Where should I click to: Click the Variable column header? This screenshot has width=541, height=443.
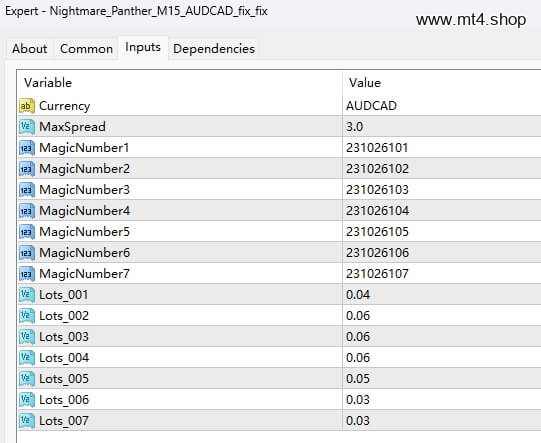pyautogui.click(x=48, y=83)
